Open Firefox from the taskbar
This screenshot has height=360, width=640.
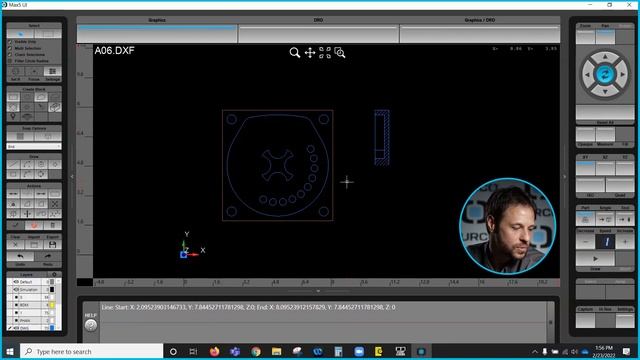pos(214,351)
